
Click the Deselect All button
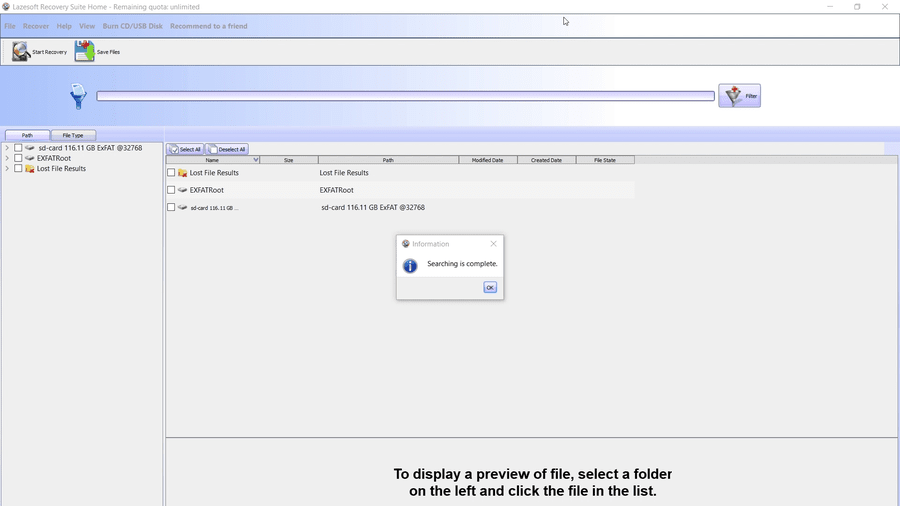[x=227, y=149]
